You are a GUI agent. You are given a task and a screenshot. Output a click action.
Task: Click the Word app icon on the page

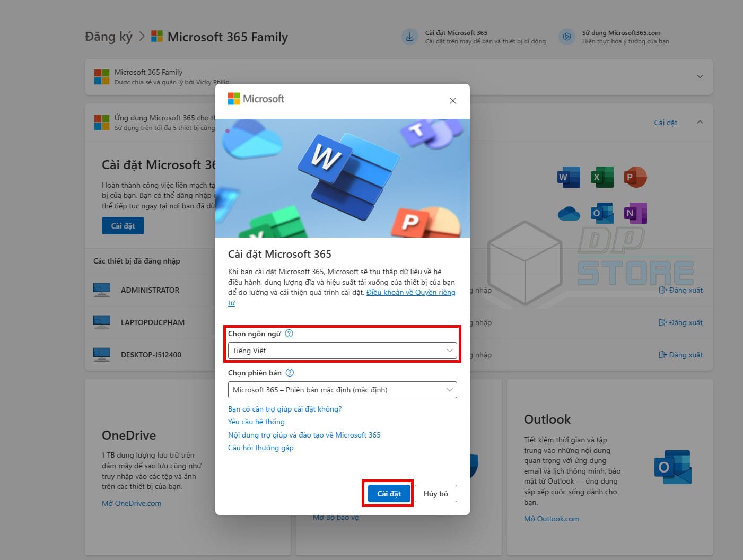[x=569, y=177]
